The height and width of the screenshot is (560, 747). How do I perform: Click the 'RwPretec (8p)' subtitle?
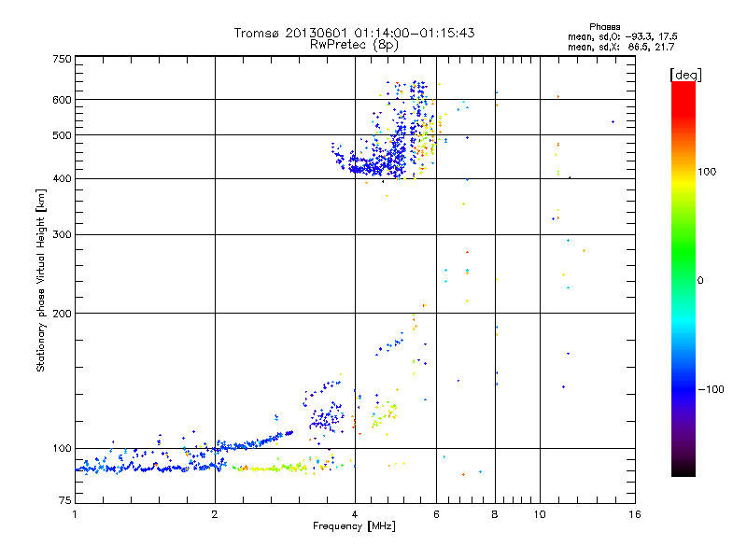[354, 45]
